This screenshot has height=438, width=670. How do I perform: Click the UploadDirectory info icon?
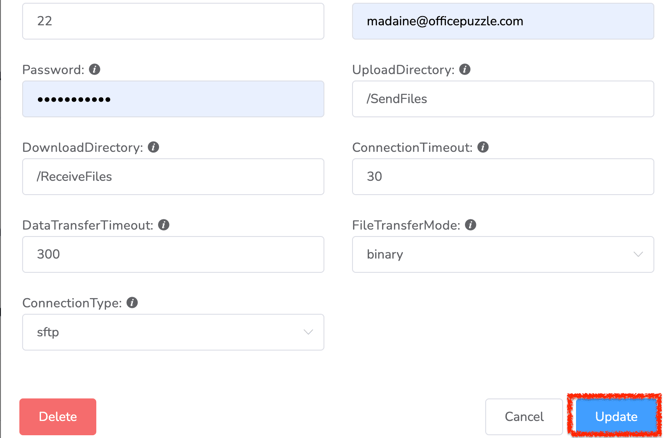pos(465,70)
